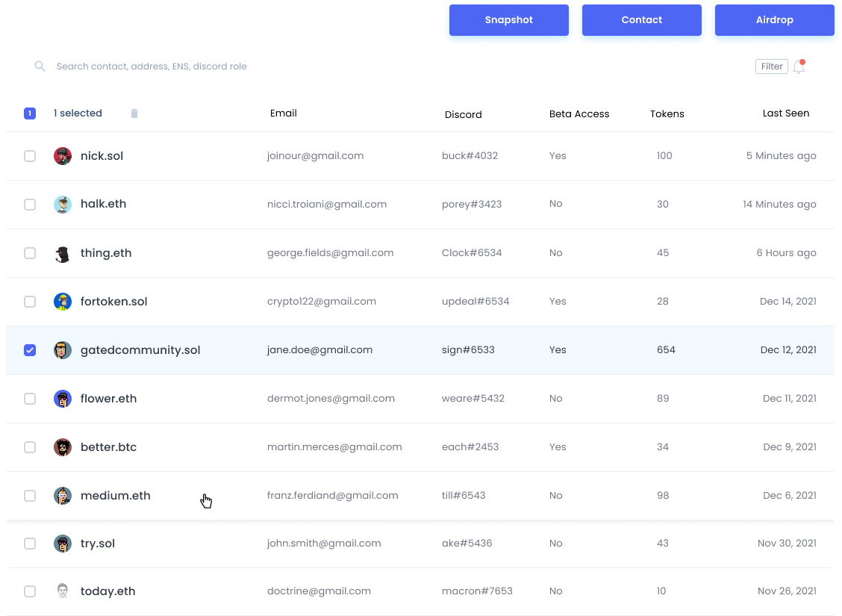Open the gatedcommunity.sol contact name

tap(140, 350)
